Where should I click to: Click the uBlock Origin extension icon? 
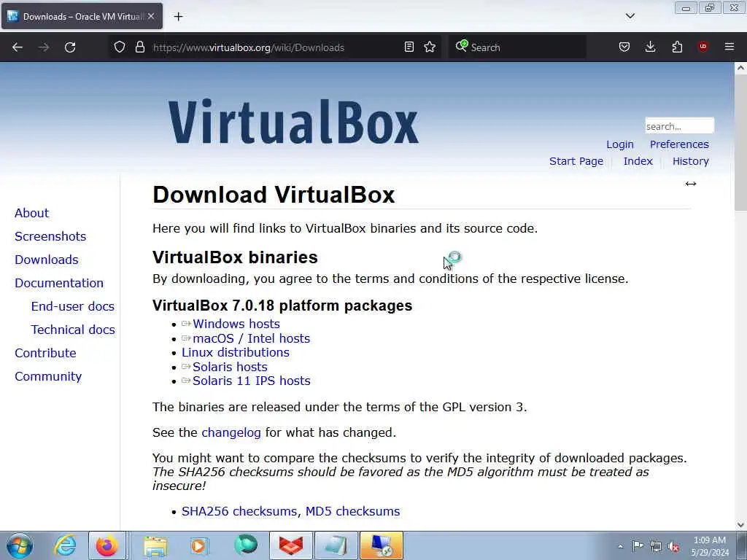pos(703,46)
